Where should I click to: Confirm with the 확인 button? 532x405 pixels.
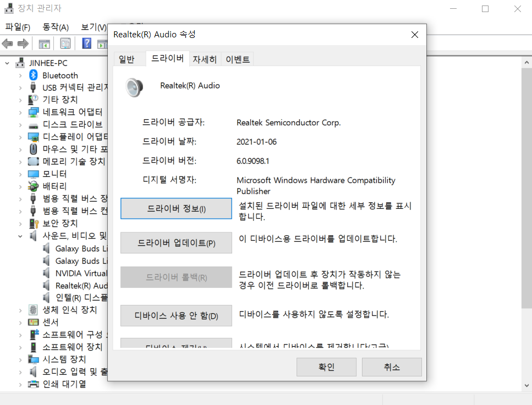[326, 367]
